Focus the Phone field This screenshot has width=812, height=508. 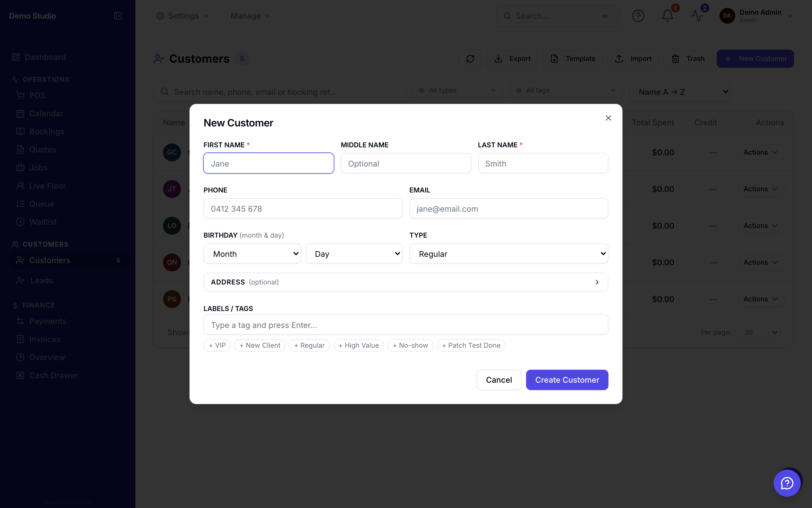click(x=303, y=208)
